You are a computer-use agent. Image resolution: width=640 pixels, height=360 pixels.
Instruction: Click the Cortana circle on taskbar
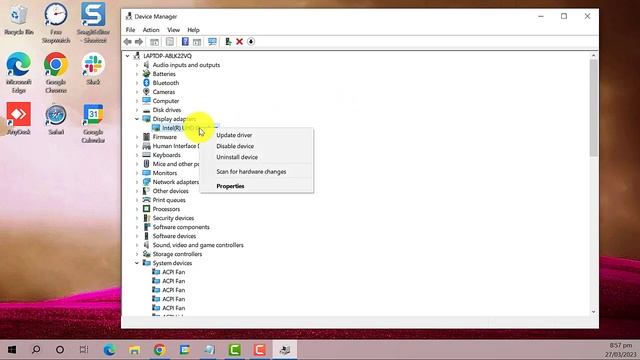tap(60, 350)
